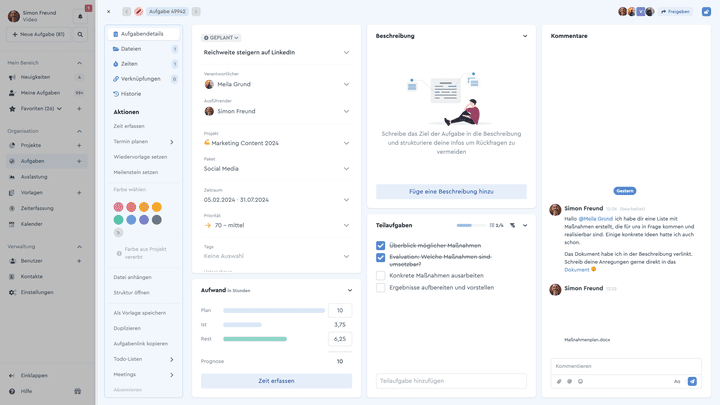This screenshot has width=720, height=405.
Task: Send comment with paper plane icon
Action: tap(692, 381)
